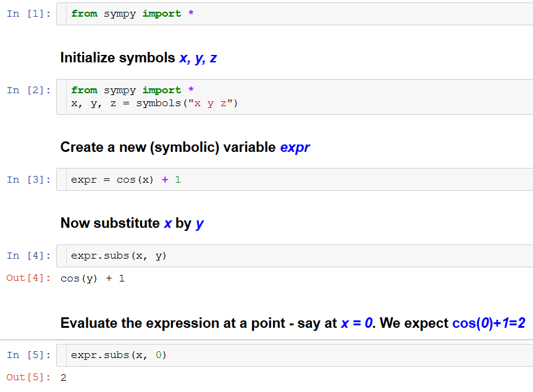Click into the expr.subs(x, y) cell
The height and width of the screenshot is (392, 533).
pos(296,256)
